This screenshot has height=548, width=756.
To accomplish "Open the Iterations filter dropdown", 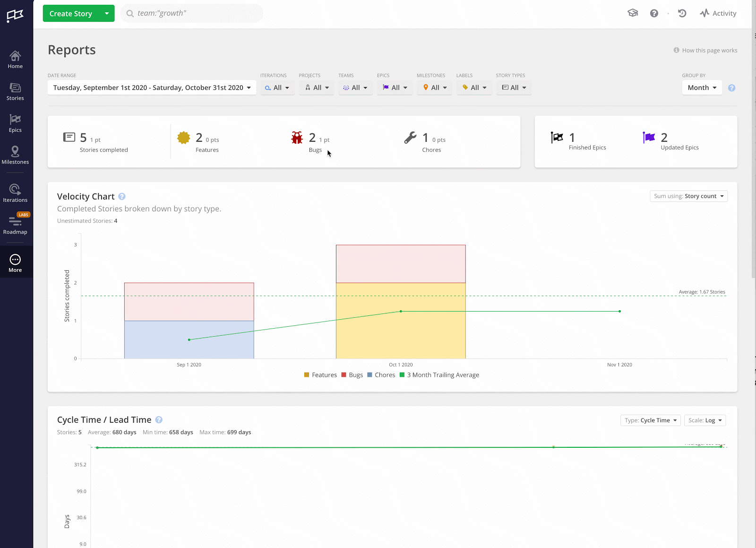I will click(277, 87).
